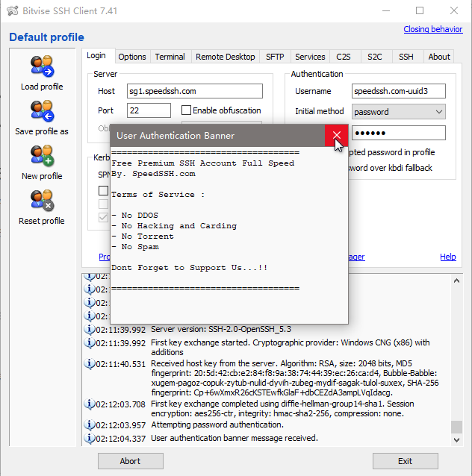The width and height of the screenshot is (472, 476).
Task: Switch to the SSH tab
Action: (x=406, y=57)
